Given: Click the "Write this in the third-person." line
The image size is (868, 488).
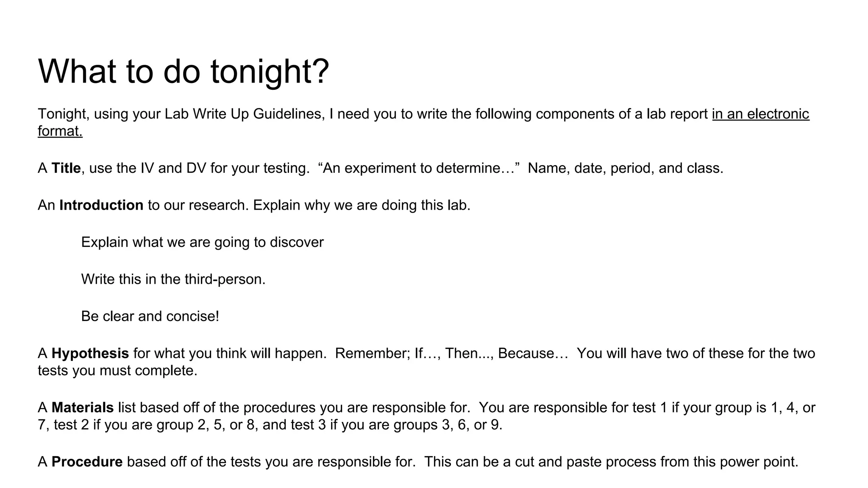Looking at the screenshot, I should coord(173,279).
